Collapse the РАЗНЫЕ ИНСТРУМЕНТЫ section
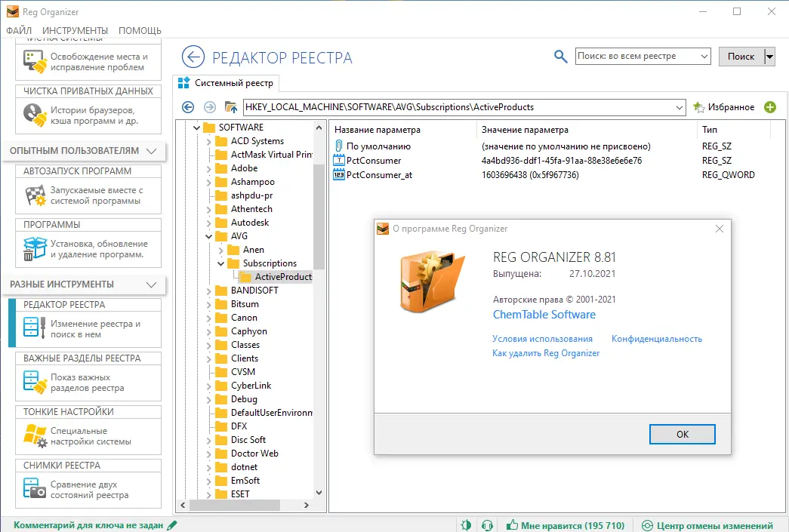This screenshot has height=532, width=789. click(x=151, y=284)
